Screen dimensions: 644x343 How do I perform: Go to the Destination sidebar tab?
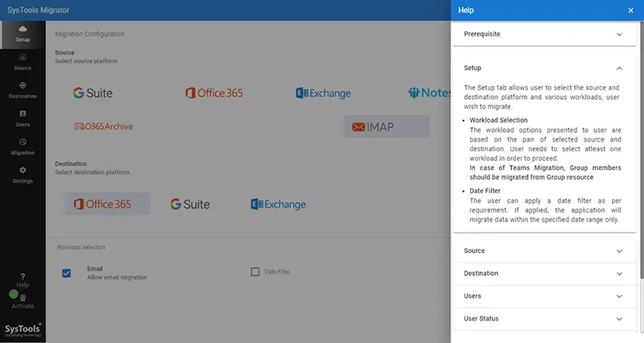click(x=23, y=90)
